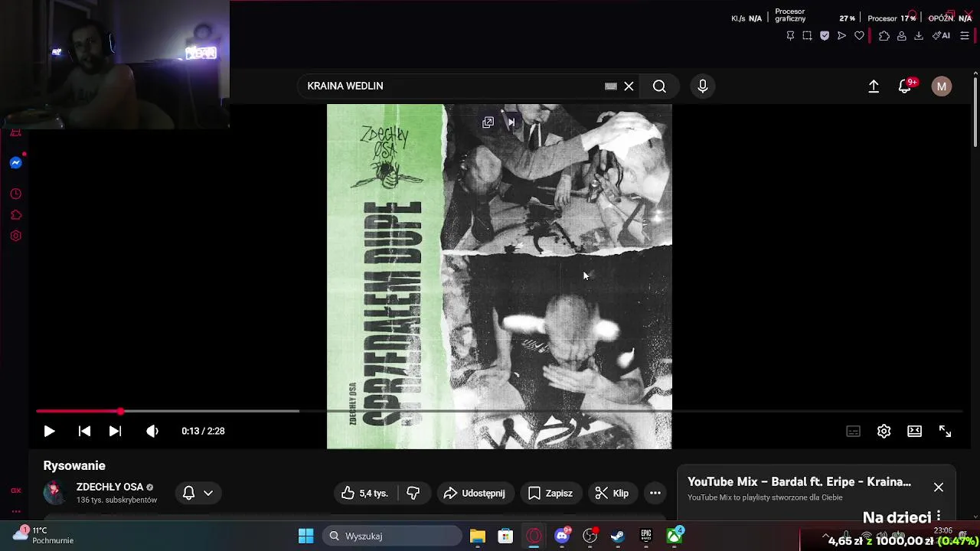Expand the subscription notification bell dropdown
980x551 pixels.
point(198,493)
